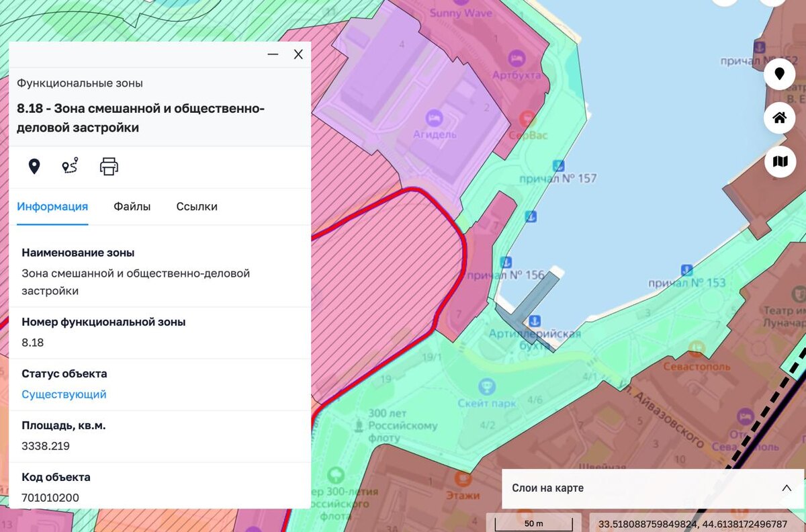
Task: Click the anchor icon below причал № 157
Action: [530, 216]
